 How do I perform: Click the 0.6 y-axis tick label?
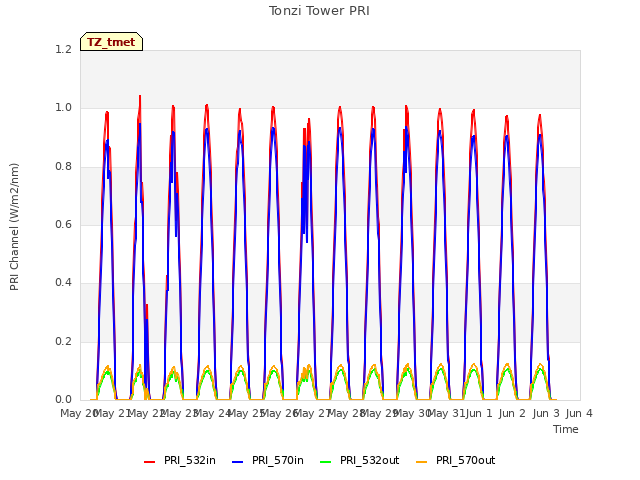pos(63,224)
